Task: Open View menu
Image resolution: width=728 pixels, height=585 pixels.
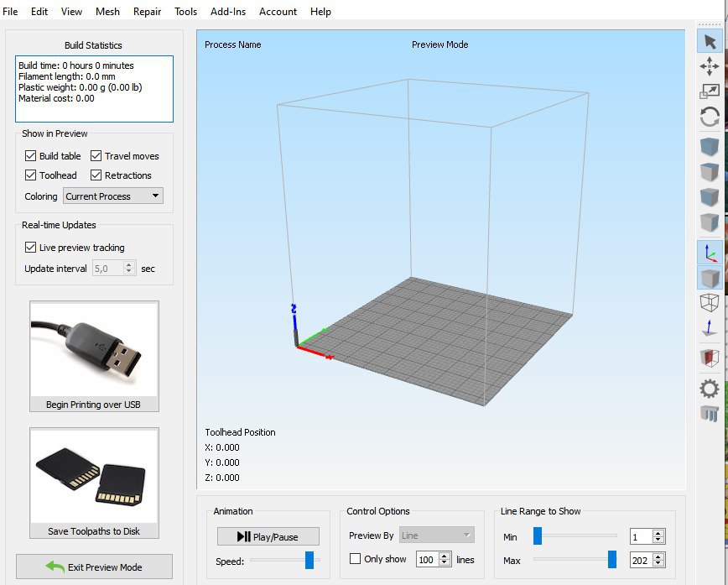Action: (71, 12)
